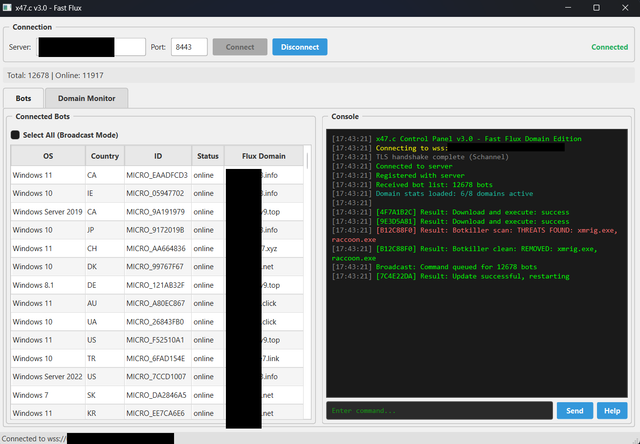Click the greyed-out Connect button
Image resolution: width=640 pixels, height=444 pixels.
[x=240, y=47]
